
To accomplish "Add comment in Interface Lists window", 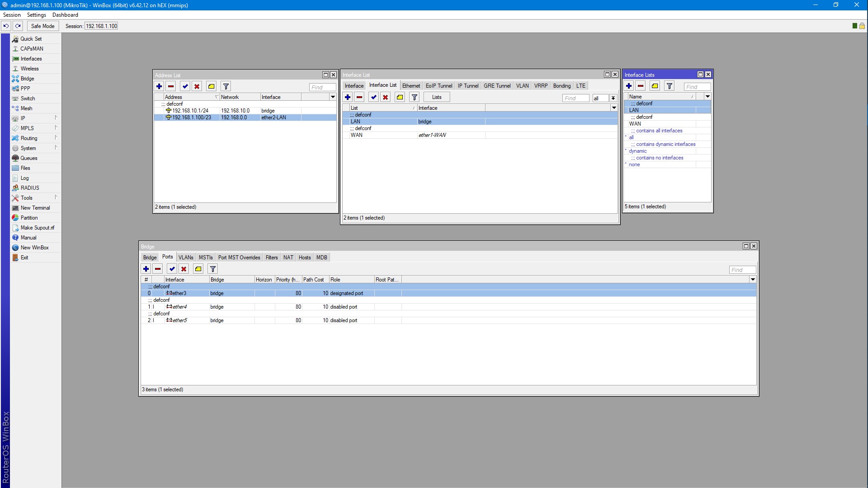I will [655, 86].
